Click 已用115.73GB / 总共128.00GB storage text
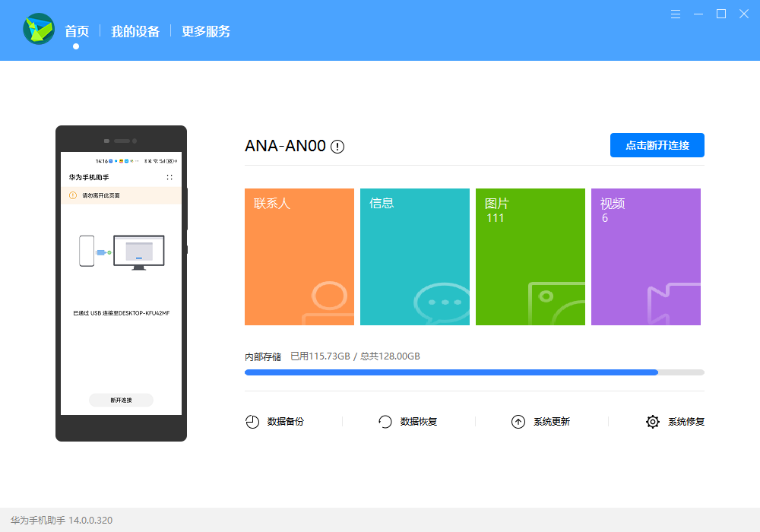This screenshot has height=532, width=760. coord(355,356)
